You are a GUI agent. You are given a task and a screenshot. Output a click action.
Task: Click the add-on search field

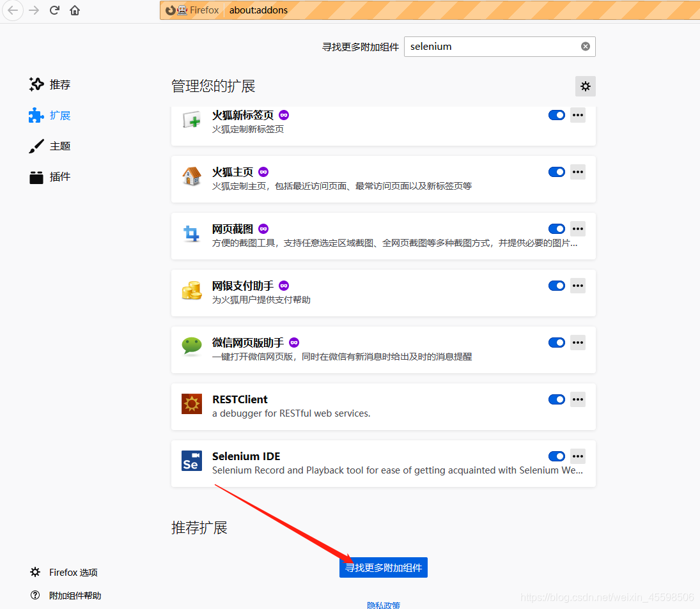click(x=499, y=47)
